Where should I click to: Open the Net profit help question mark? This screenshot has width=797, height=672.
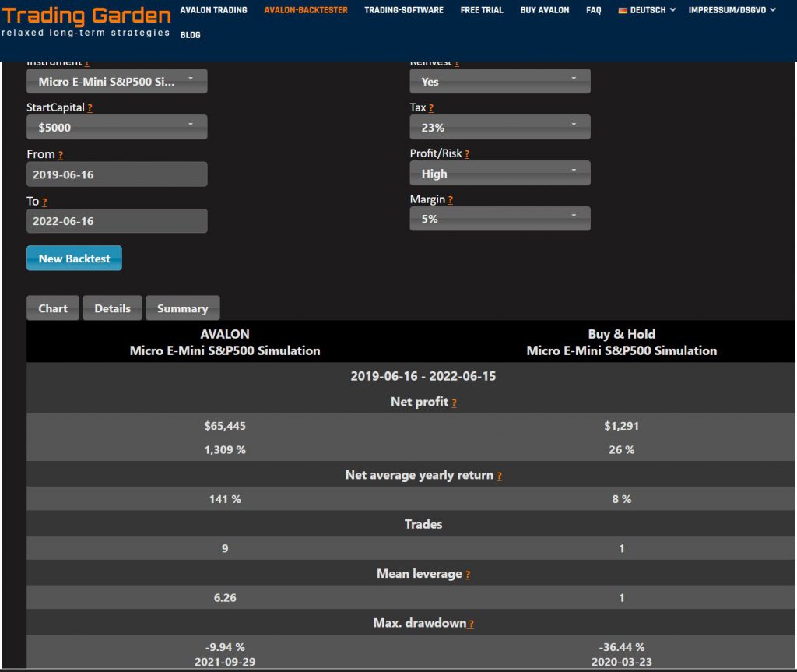pos(454,403)
